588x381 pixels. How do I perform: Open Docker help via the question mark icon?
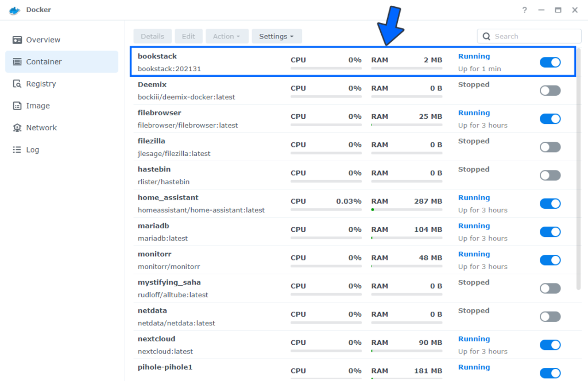point(524,10)
